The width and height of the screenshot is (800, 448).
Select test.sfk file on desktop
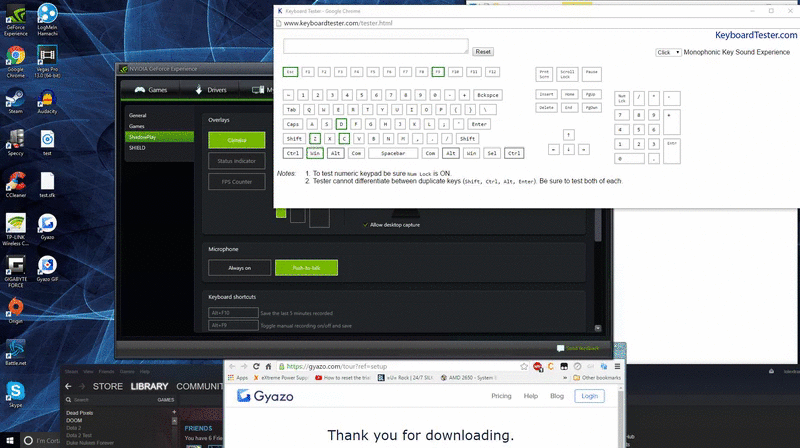click(47, 185)
